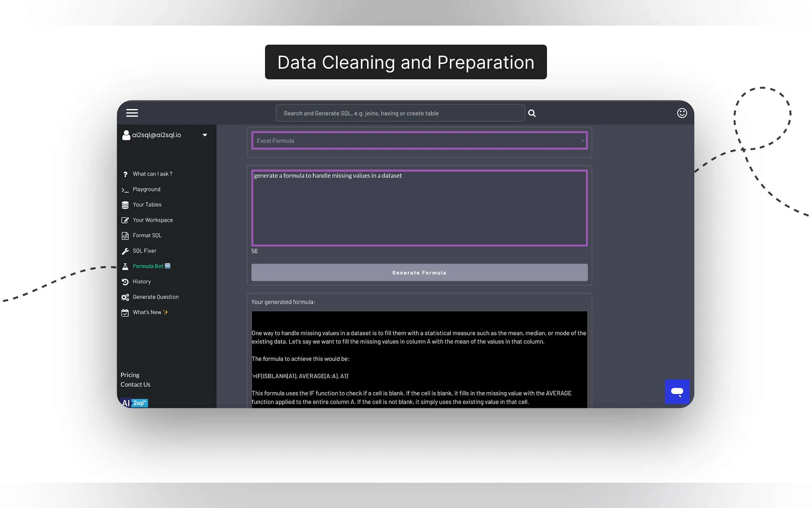Click the hamburger menu icon
Viewport: 812px width, 508px height.
pos(132,113)
